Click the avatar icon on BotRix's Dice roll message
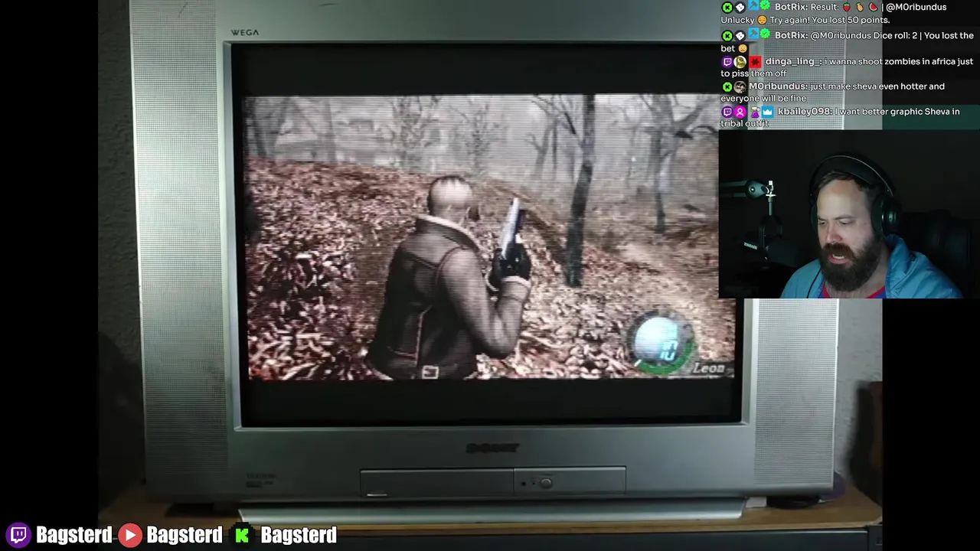 pos(740,36)
